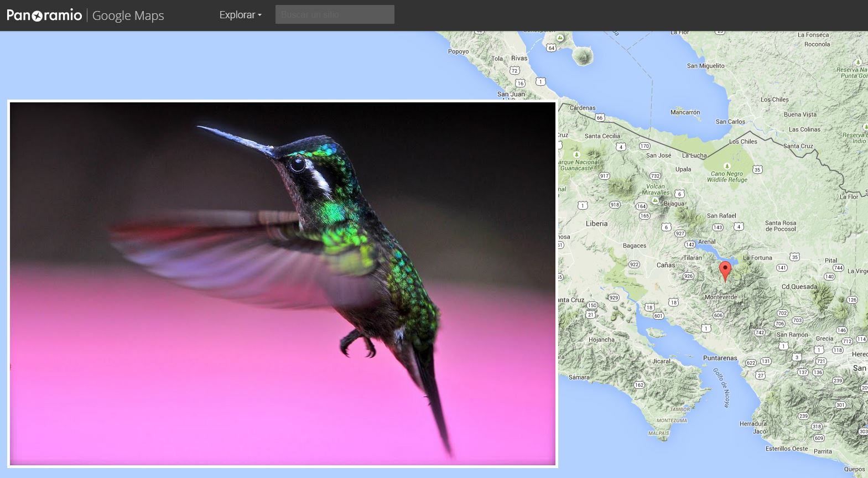Click Santa Rosa de Pocosol label
The image size is (868, 478).
coord(781,226)
